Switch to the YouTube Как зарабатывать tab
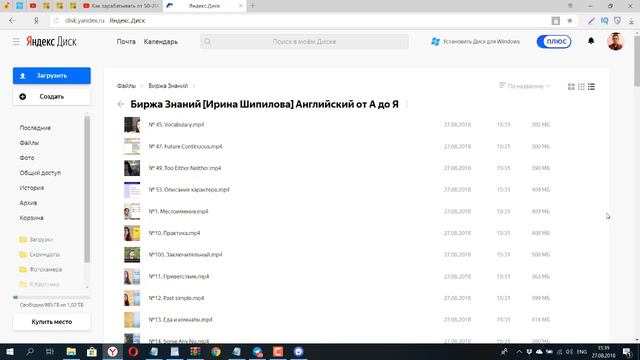This screenshot has height=360, width=640. pyautogui.click(x=121, y=6)
